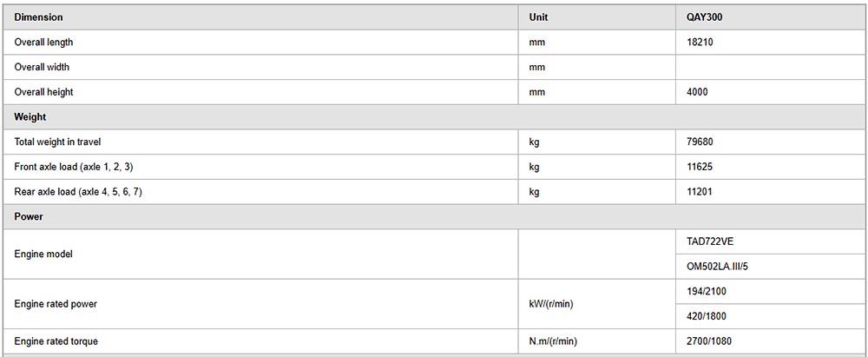Select the QAY300 column header

[x=770, y=17]
